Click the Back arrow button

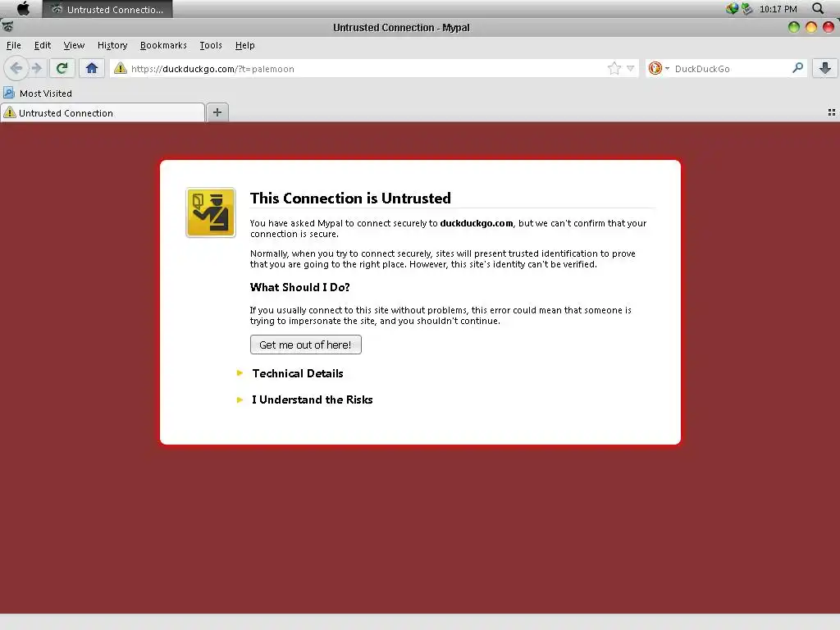tap(16, 68)
